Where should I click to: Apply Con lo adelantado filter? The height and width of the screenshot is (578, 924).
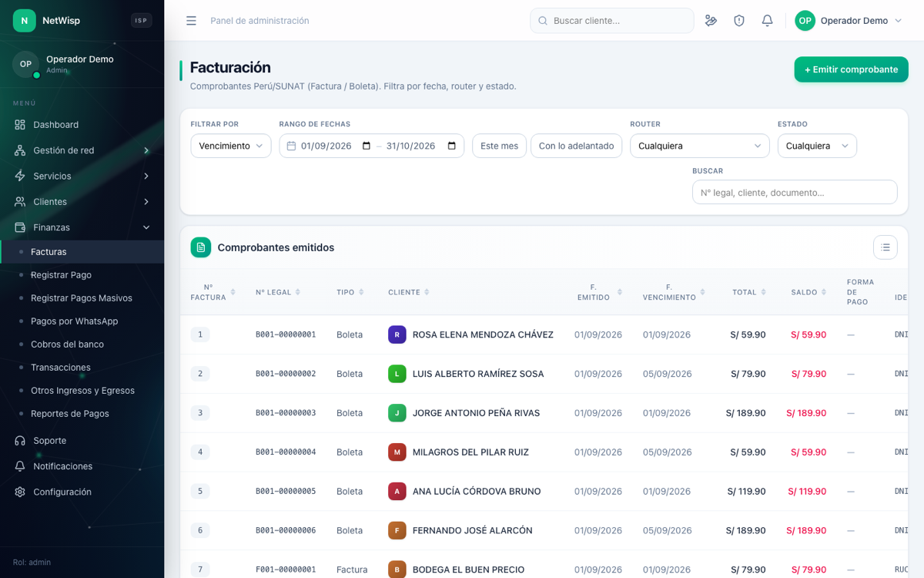[x=577, y=146]
